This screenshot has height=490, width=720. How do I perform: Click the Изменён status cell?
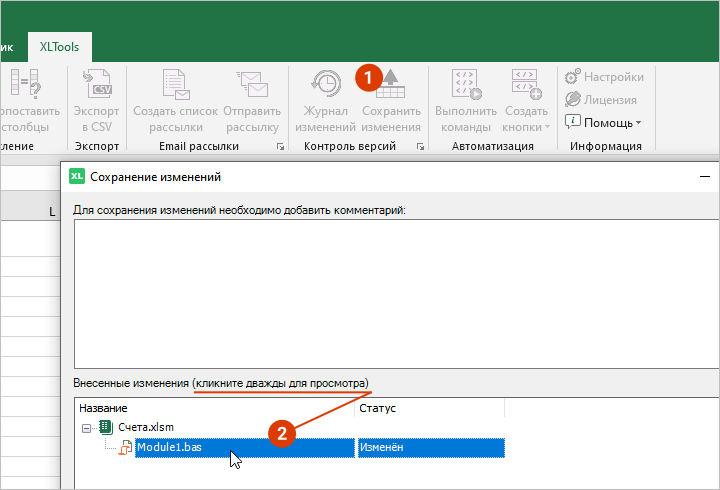point(431,447)
